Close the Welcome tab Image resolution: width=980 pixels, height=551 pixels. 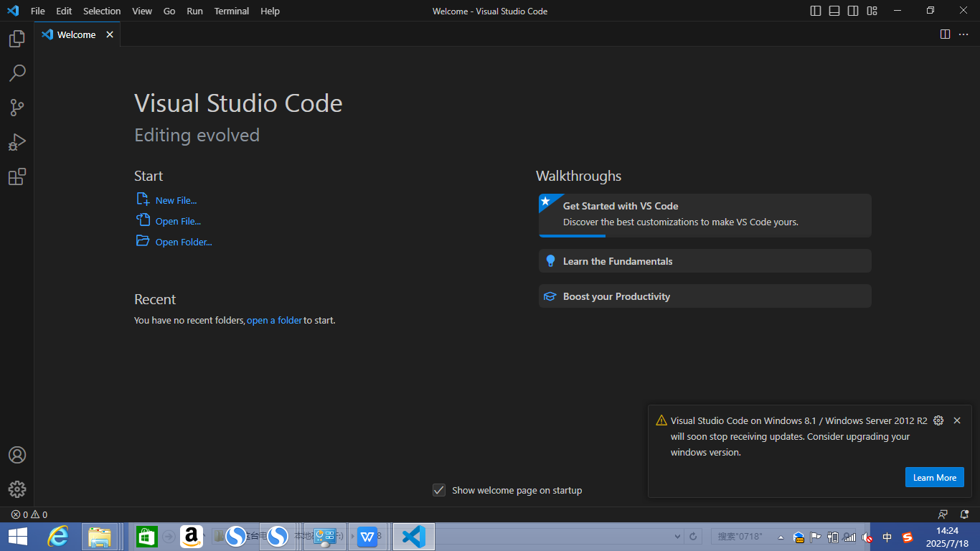(110, 34)
